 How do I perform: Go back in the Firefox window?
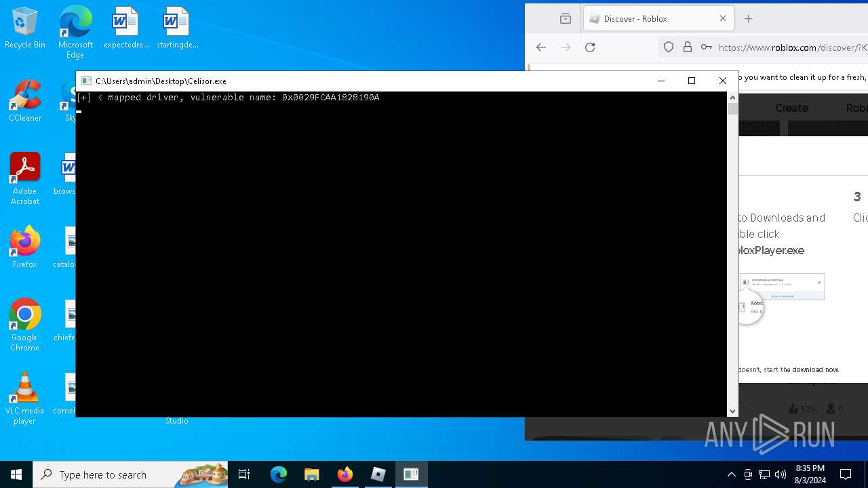(x=540, y=47)
